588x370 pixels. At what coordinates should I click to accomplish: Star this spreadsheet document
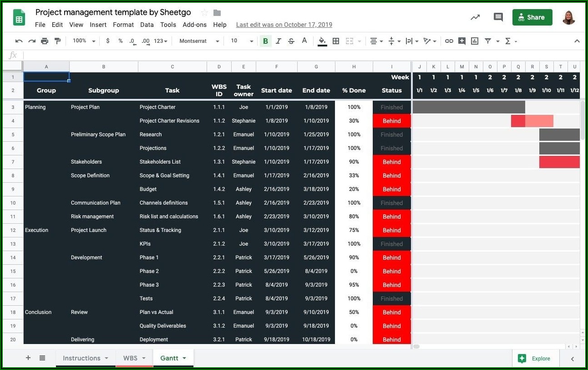coord(204,13)
